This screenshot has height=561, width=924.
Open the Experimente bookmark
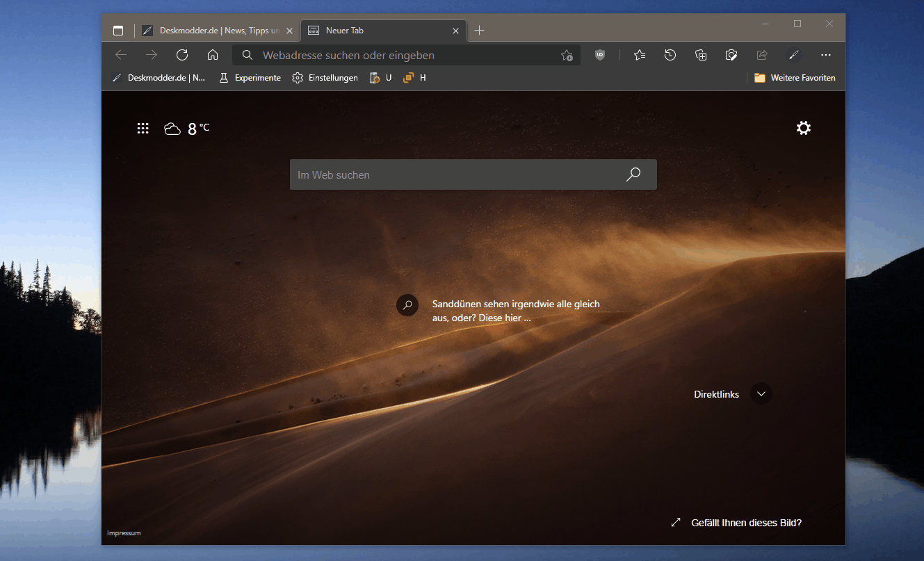pos(250,78)
